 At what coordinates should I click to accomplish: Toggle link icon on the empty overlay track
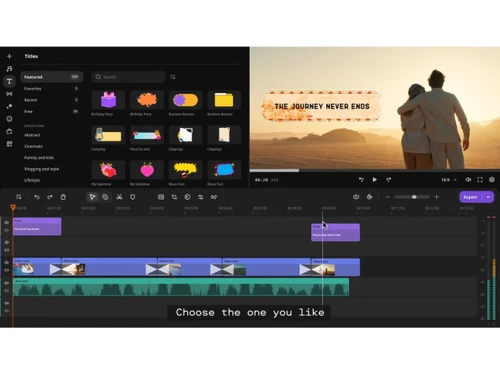click(x=7, y=250)
